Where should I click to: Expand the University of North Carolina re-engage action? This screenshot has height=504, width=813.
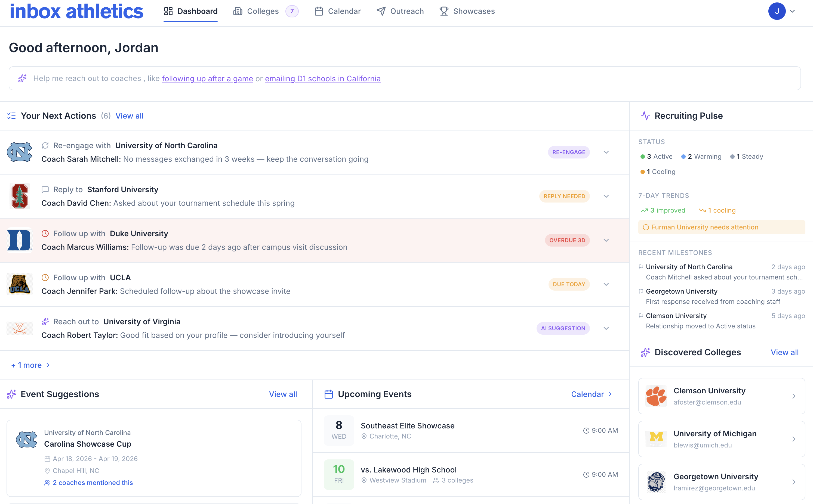pos(606,152)
